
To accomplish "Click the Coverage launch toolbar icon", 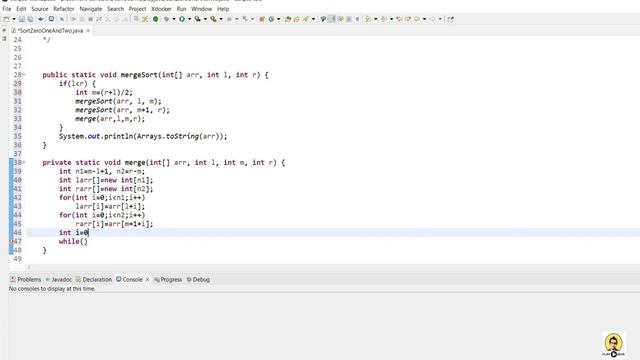I will tap(197, 19).
